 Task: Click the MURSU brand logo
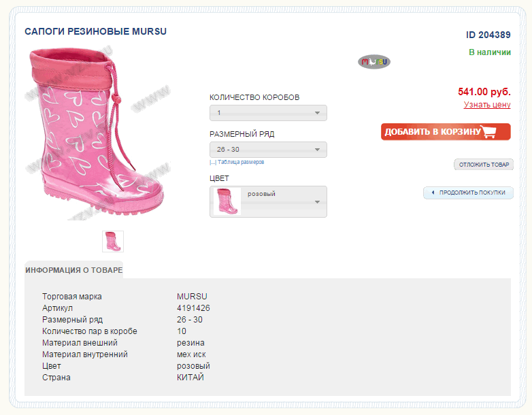(374, 62)
